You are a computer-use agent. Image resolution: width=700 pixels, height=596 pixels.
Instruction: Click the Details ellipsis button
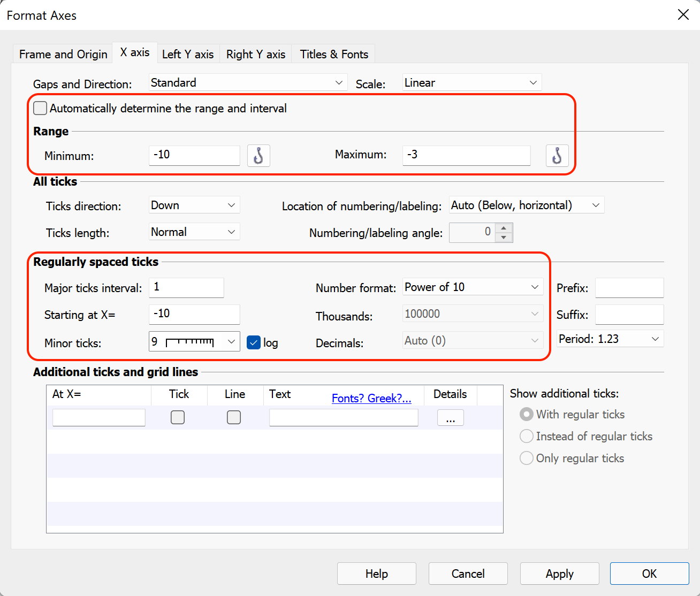[x=451, y=418]
